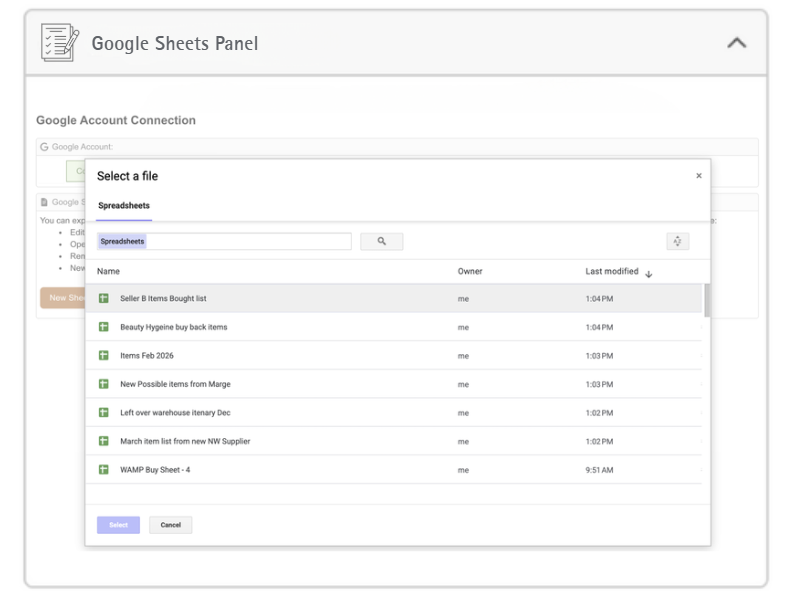Screen dimensions: 787x591
Task: Click sheet icon beside WAMP Buy Sheet
Action: (103, 470)
